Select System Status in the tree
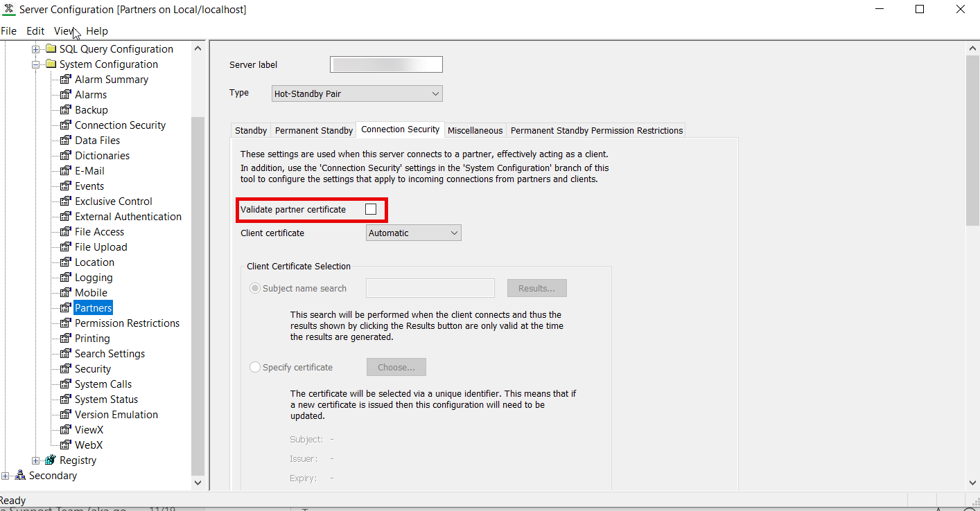The width and height of the screenshot is (980, 511). [x=107, y=400]
